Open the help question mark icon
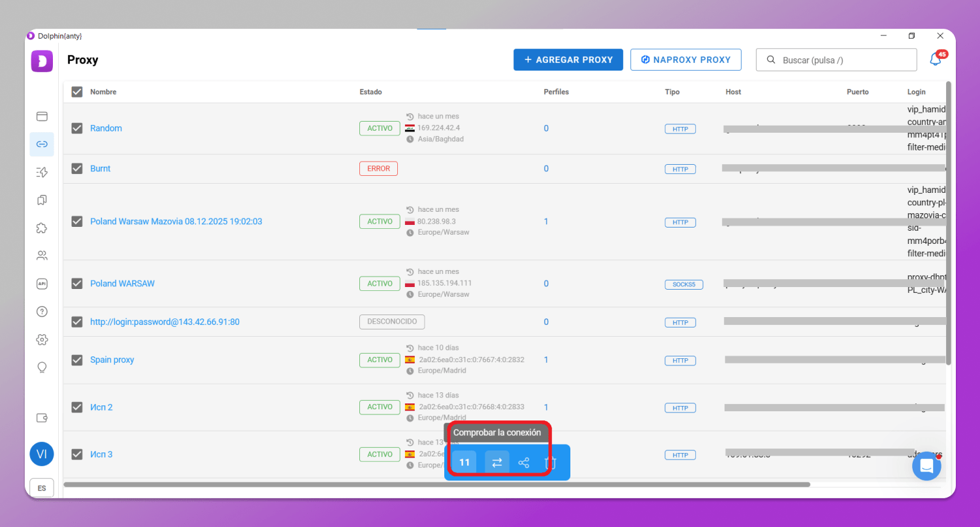Viewport: 980px width, 527px height. coord(42,312)
